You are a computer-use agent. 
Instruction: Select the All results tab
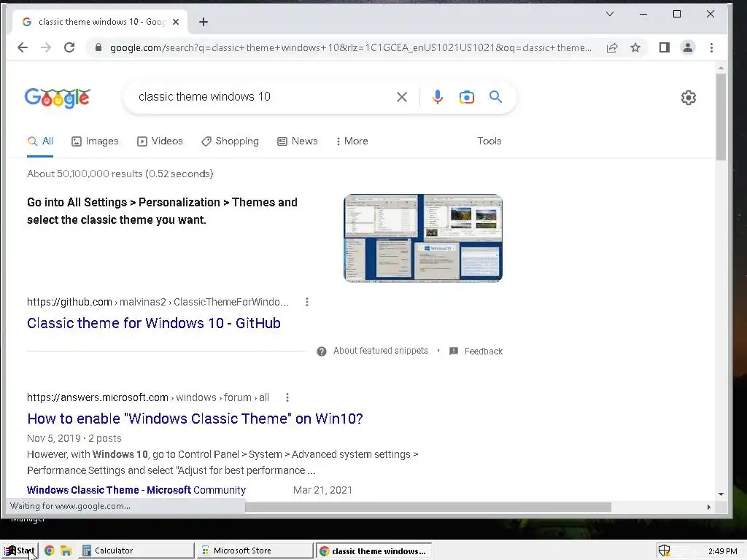40,141
